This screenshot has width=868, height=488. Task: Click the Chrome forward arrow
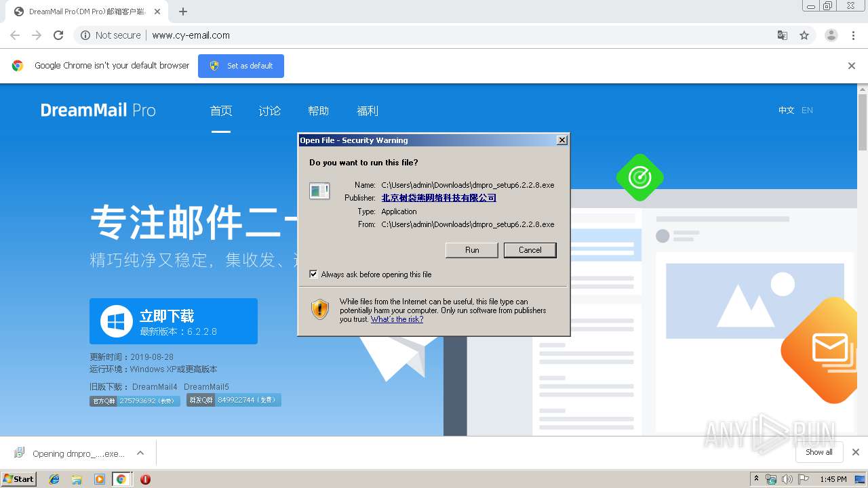37,35
